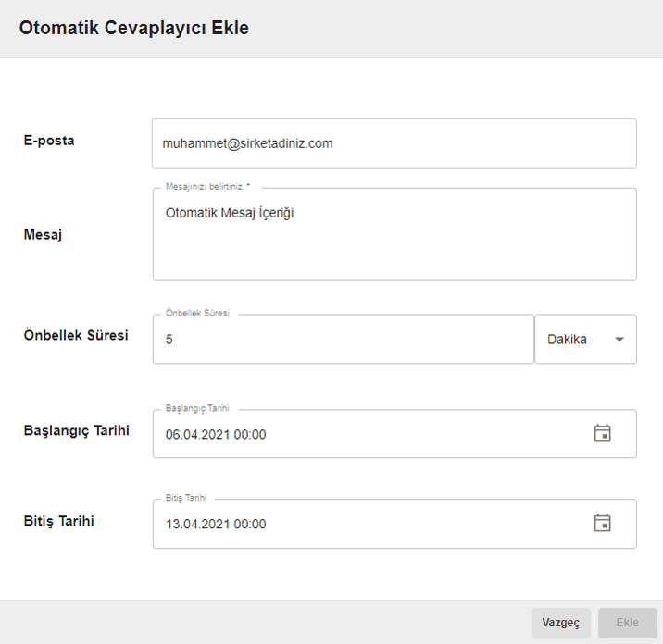Open the Başlangıç Tarihi calendar picker icon
The image size is (663, 644).
[x=602, y=433]
